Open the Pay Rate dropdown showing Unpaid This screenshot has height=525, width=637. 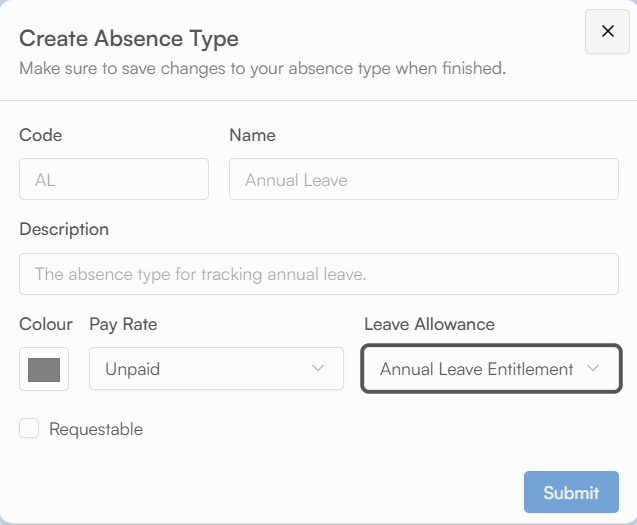[x=216, y=369]
